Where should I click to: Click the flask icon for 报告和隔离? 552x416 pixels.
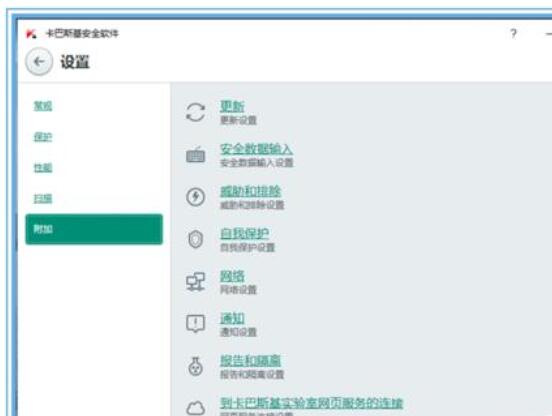click(x=195, y=366)
